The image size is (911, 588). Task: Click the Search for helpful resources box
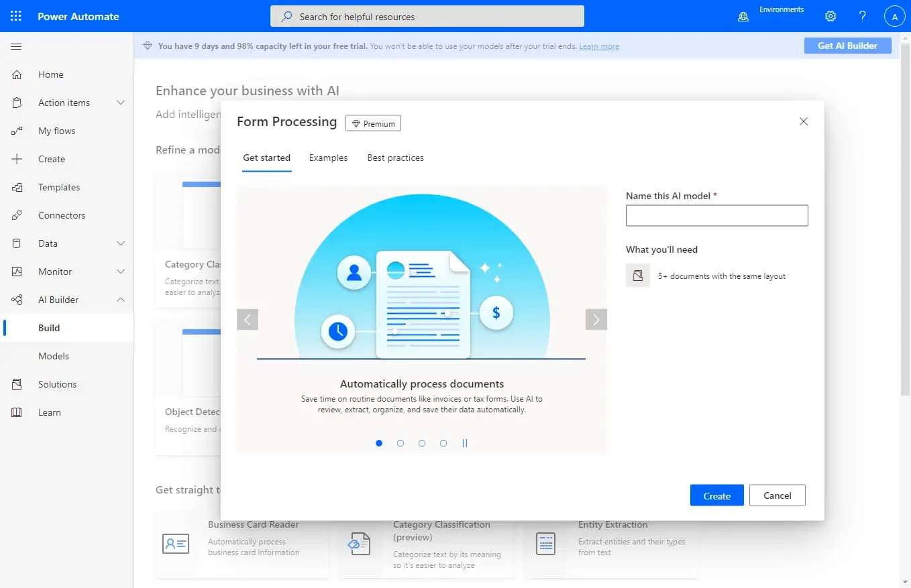[x=427, y=16]
